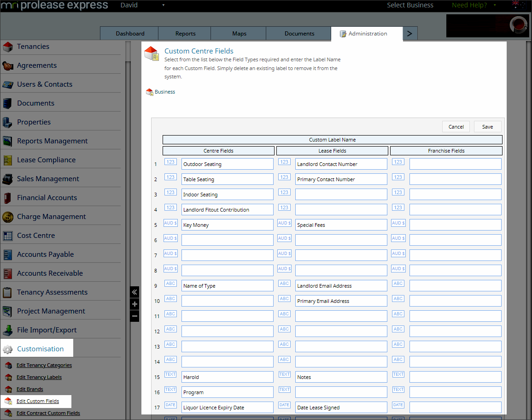Click the Table Seating input field
This screenshot has height=420, width=532.
(228, 179)
